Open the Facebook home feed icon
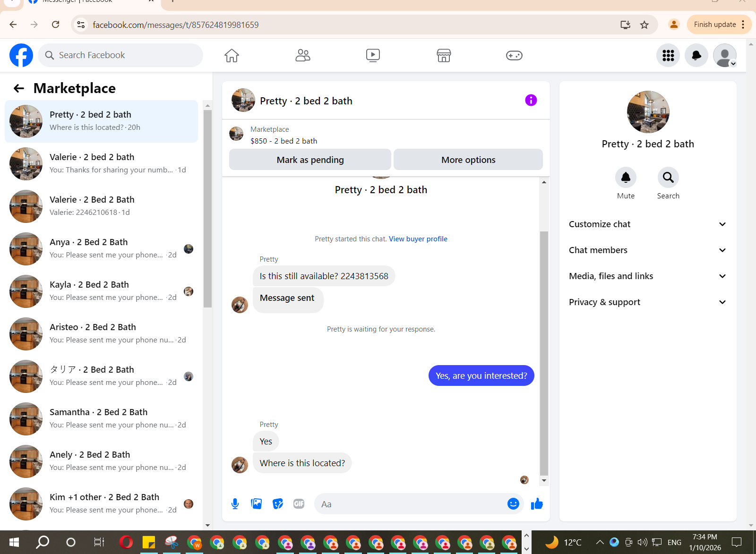This screenshot has height=554, width=756. point(232,55)
